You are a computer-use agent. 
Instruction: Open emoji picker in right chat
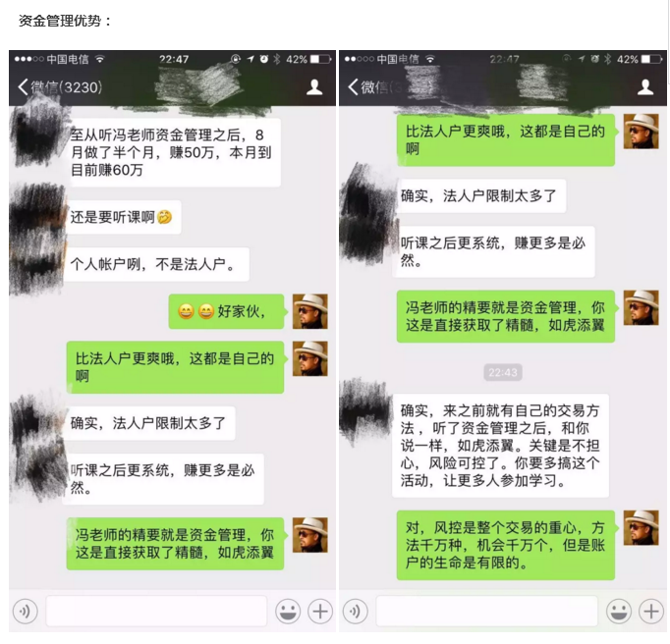click(619, 612)
